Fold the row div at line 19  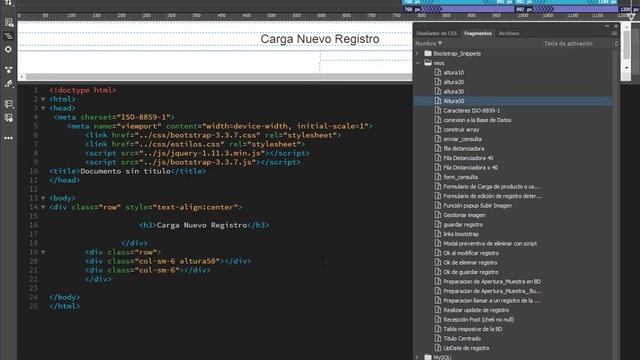click(43, 252)
